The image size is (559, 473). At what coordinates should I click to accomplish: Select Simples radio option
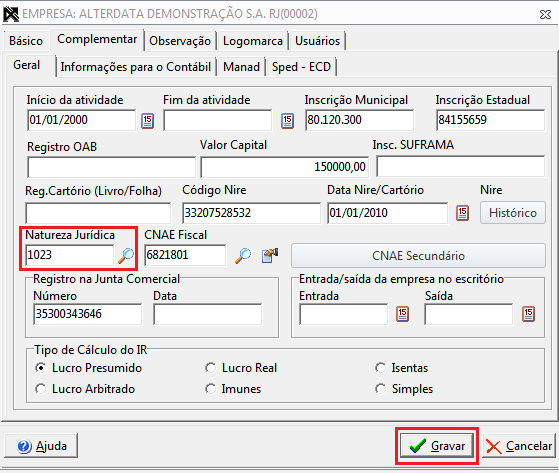(380, 389)
